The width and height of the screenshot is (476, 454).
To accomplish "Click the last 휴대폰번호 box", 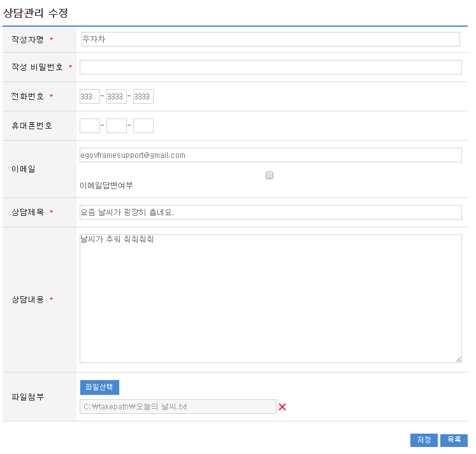I will pos(143,126).
